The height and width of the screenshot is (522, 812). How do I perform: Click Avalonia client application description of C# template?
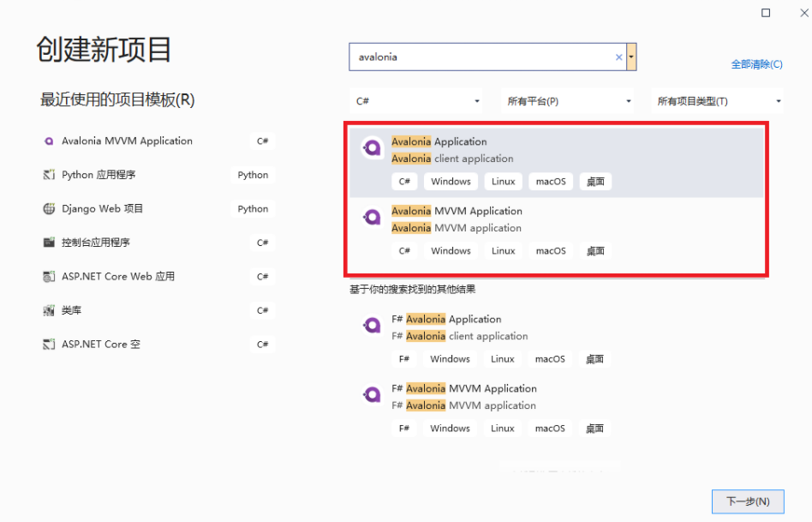(452, 159)
